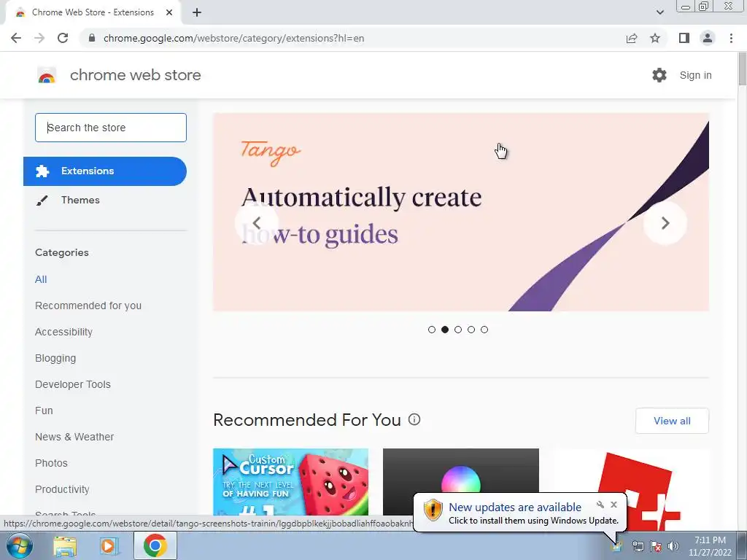Image resolution: width=747 pixels, height=560 pixels.
Task: Click Chrome icon in taskbar
Action: pyautogui.click(x=155, y=545)
